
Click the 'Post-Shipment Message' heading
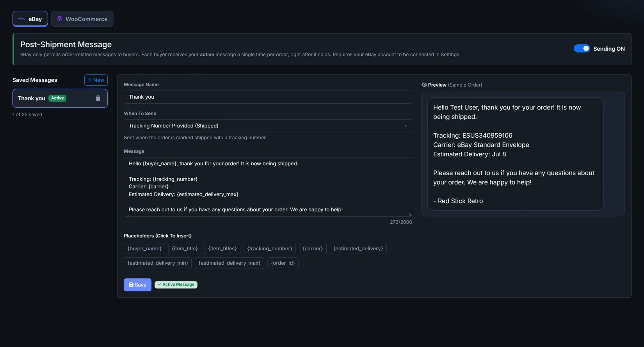66,44
